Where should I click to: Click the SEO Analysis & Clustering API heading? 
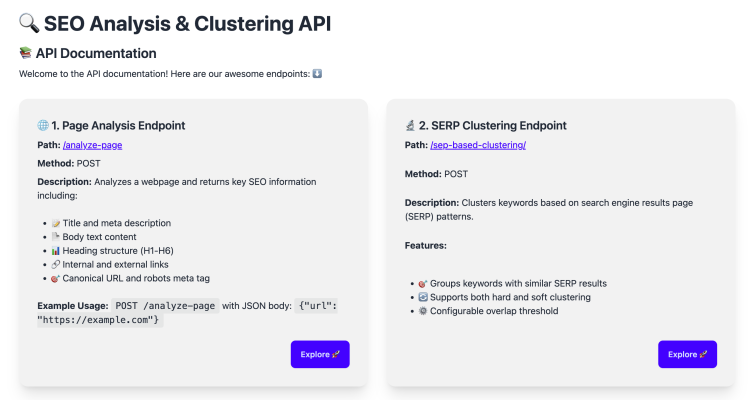[188, 23]
